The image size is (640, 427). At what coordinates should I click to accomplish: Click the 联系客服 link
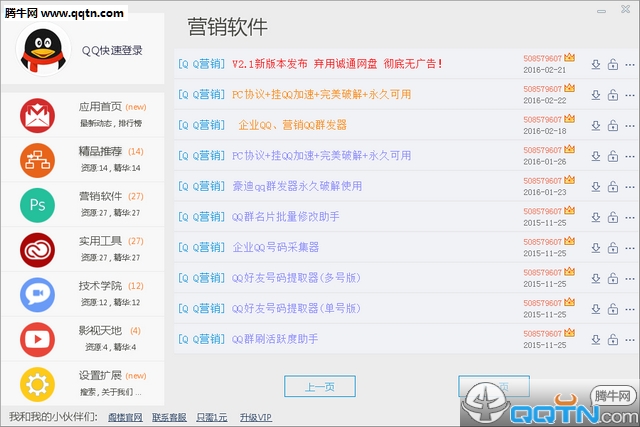tap(169, 417)
